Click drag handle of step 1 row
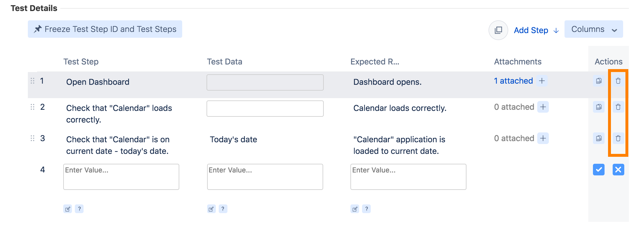The height and width of the screenshot is (241, 644). coord(32,81)
